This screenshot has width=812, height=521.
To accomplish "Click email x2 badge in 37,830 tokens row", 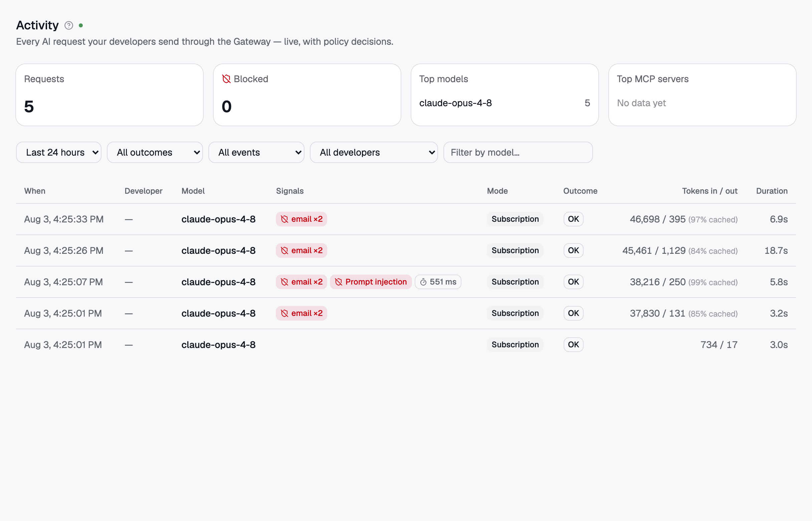I will [x=301, y=314].
